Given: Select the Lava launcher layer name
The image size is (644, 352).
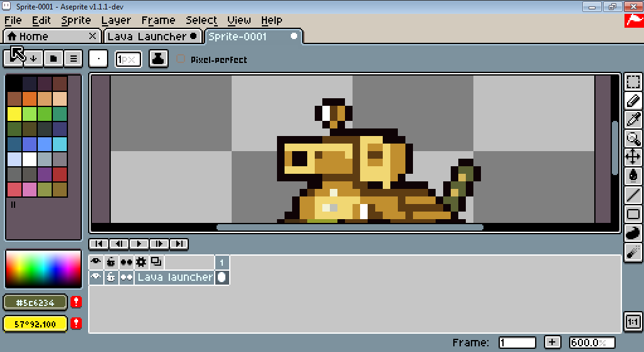Looking at the screenshot, I should pos(175,277).
